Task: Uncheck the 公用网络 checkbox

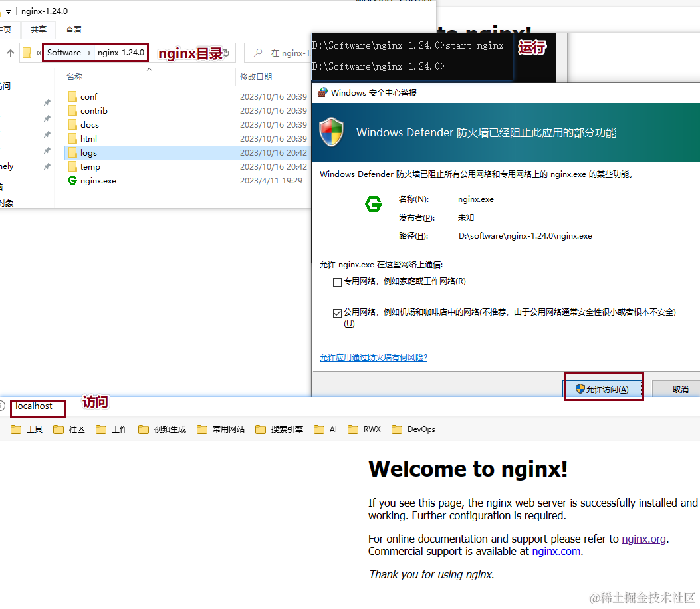Action: [337, 312]
